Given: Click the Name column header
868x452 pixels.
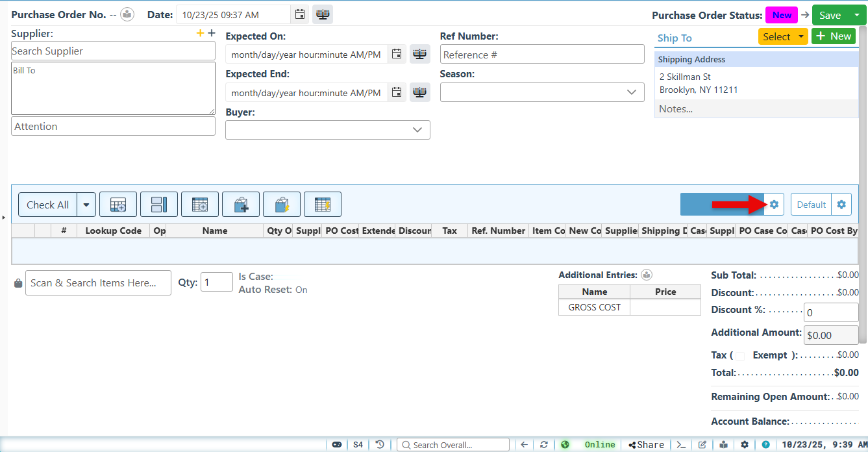Looking at the screenshot, I should (214, 231).
